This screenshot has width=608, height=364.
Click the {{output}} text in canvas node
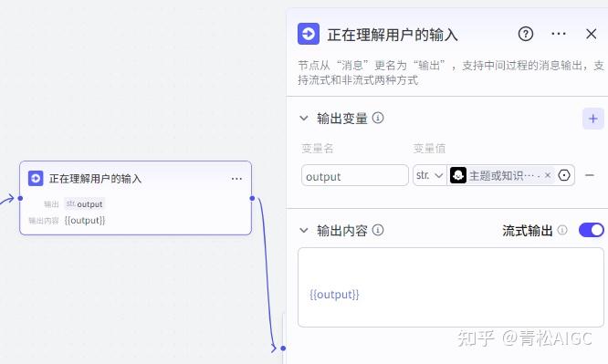click(85, 220)
